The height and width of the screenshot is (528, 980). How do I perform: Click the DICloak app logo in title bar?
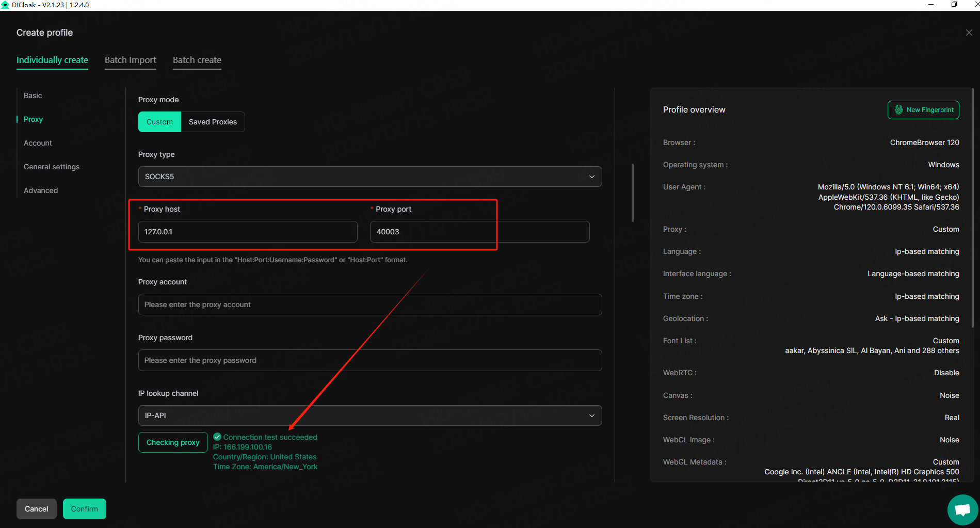pos(5,5)
